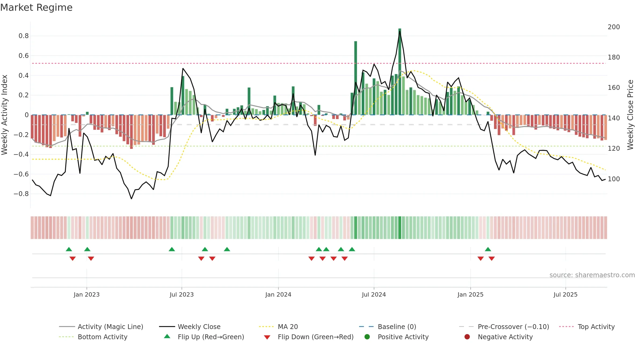Viewport: 644px width, 362px height.
Task: Click the last green Flip Up marker after Jan 2025
Action: pyautogui.click(x=488, y=249)
